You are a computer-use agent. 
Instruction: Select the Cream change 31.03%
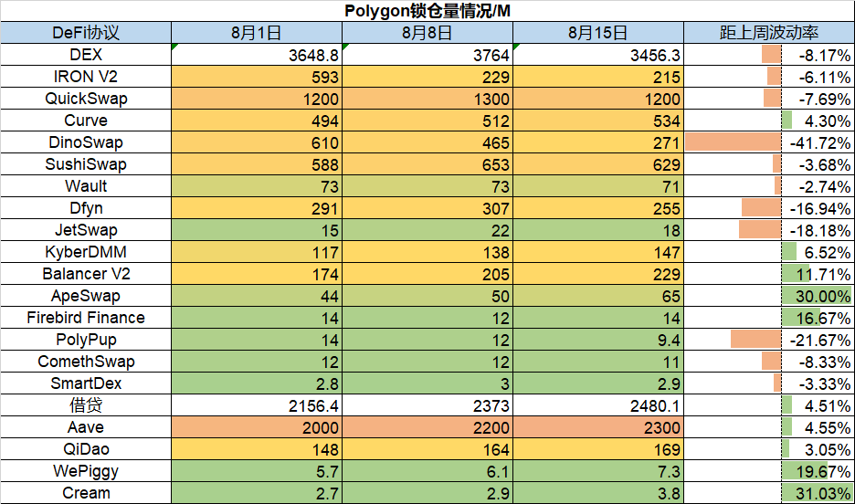[823, 494]
